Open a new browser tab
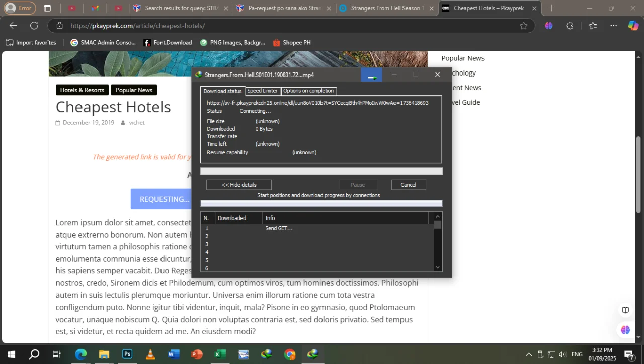Screen dimensions: 644x364 [552, 8]
